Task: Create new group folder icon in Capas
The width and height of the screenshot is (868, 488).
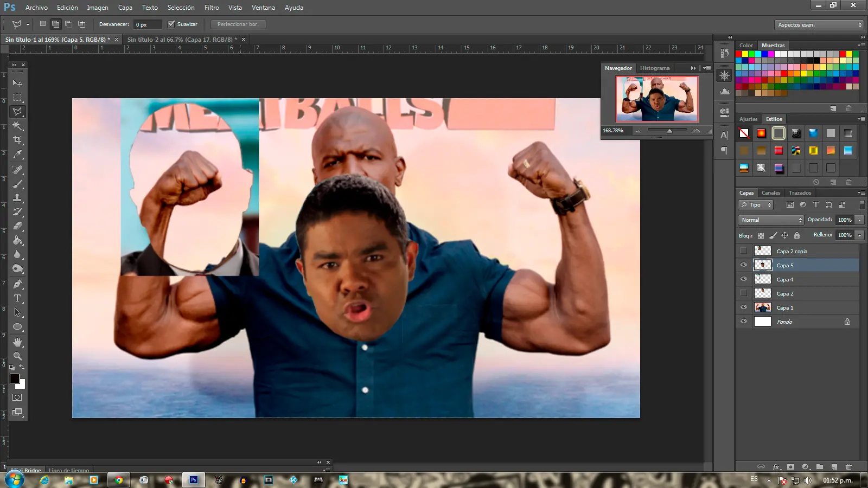Action: coord(820,467)
